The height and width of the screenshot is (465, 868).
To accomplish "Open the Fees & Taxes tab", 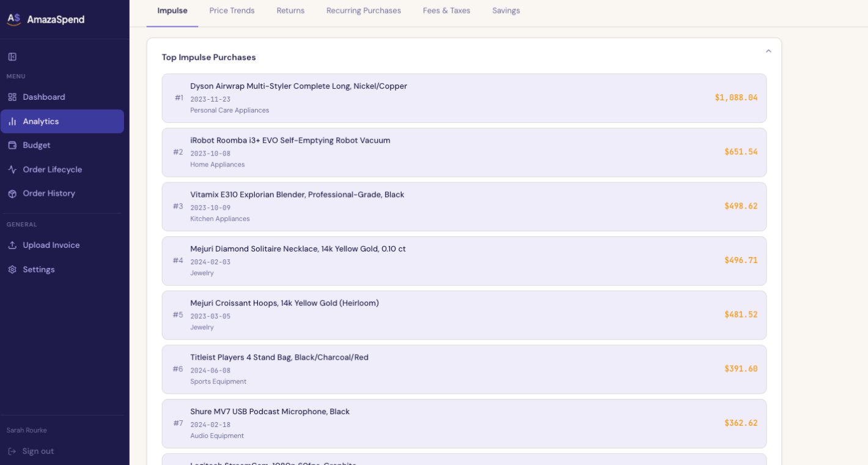I will (447, 11).
